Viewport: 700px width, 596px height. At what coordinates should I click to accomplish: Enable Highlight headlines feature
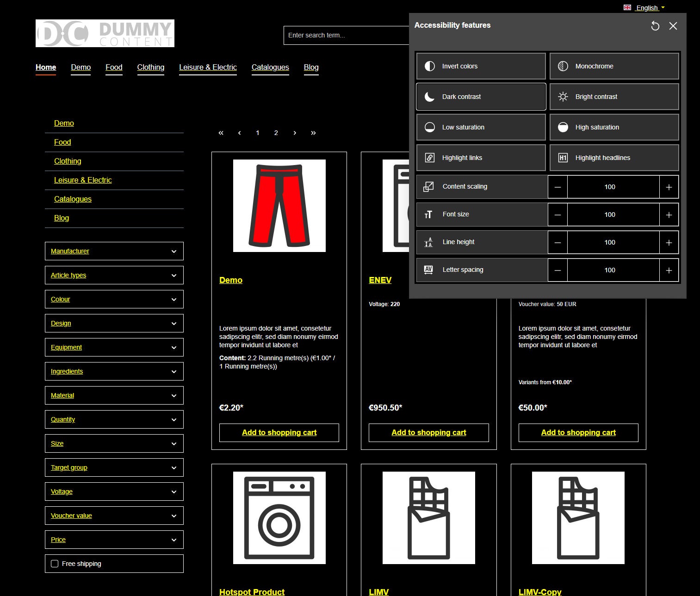(x=614, y=158)
